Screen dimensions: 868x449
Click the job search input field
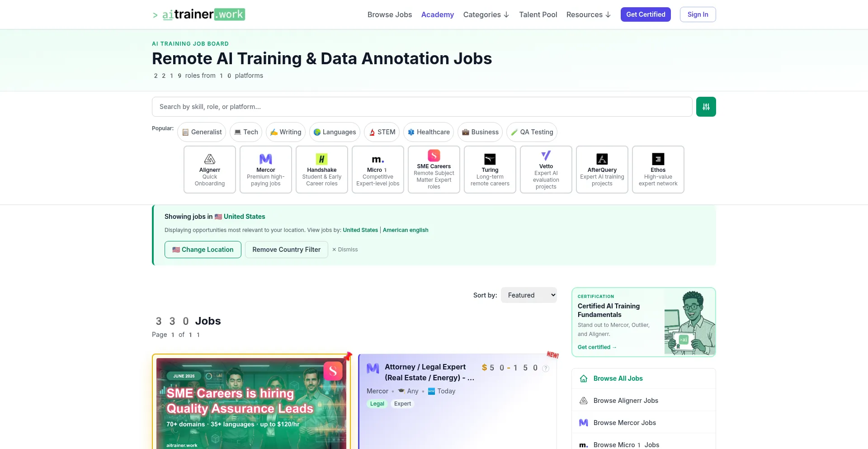[x=422, y=107]
